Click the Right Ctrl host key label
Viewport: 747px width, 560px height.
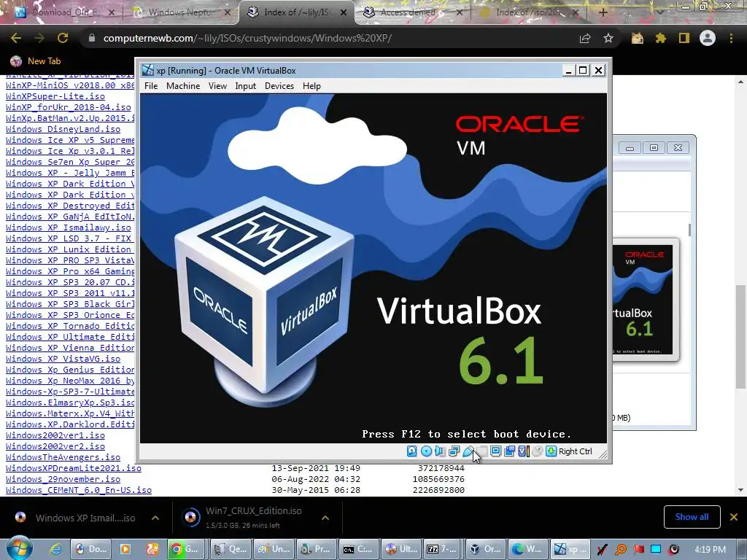575,451
